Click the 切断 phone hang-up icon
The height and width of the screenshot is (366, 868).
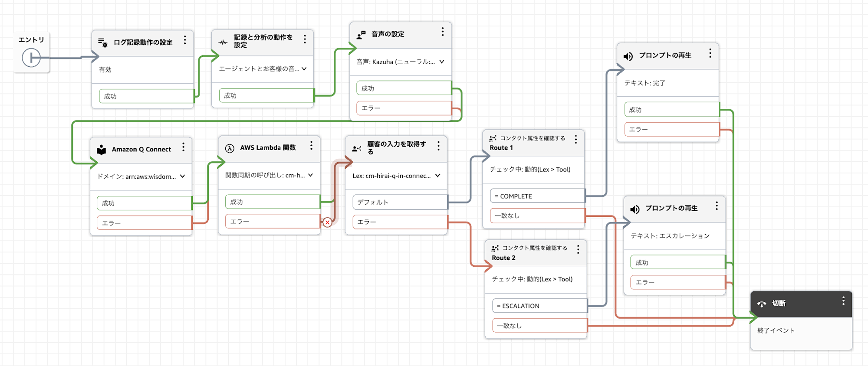tap(762, 304)
